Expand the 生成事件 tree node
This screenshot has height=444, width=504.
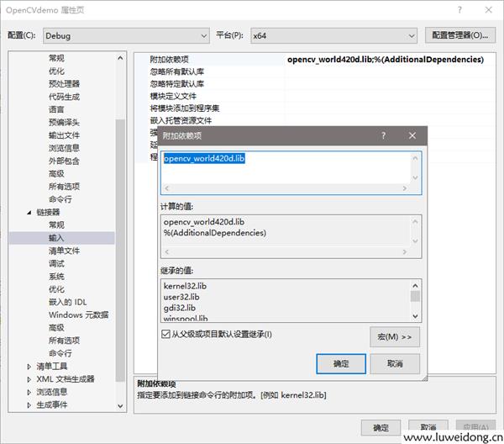(x=30, y=404)
